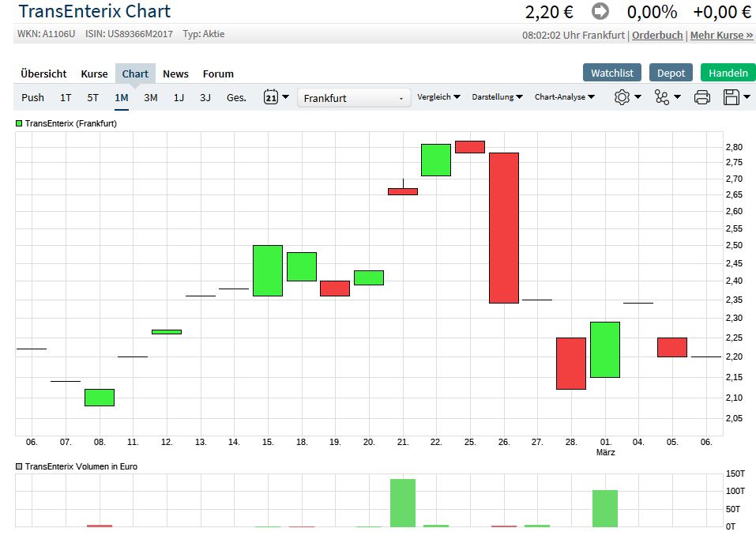Click the TransEnterix Volumen legend square
Screen dimensions: 756x547
tap(20, 466)
